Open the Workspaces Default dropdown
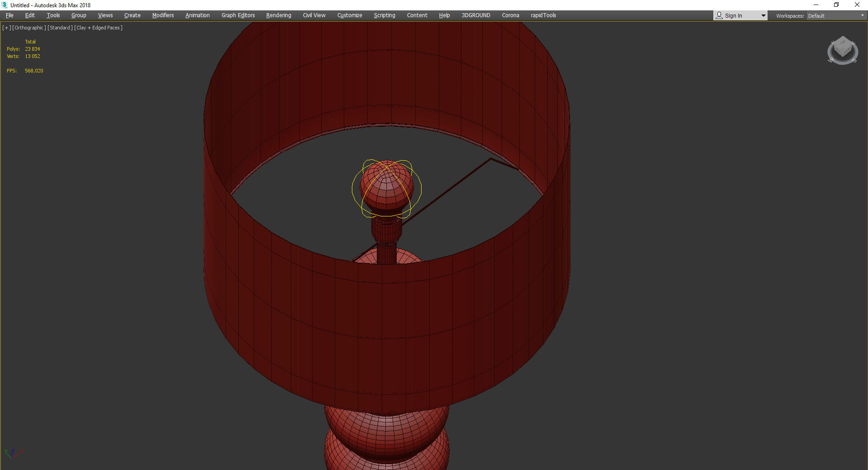The width and height of the screenshot is (868, 470). click(x=836, y=16)
